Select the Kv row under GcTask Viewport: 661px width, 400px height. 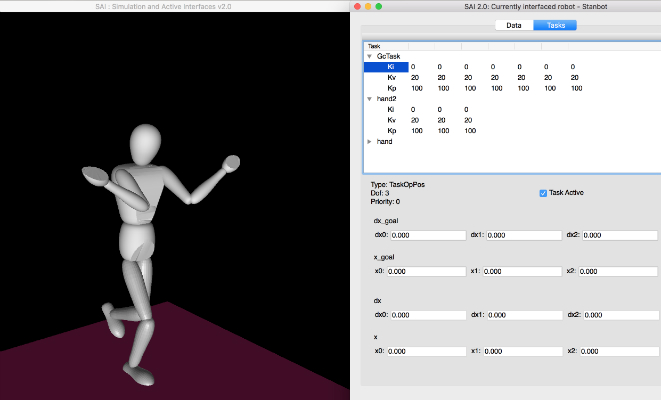(x=391, y=77)
